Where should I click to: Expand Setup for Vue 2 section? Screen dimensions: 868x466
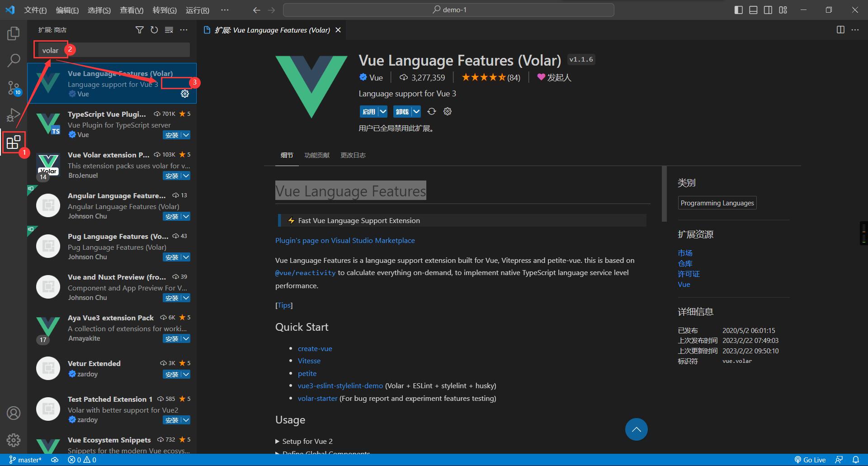coord(304,441)
